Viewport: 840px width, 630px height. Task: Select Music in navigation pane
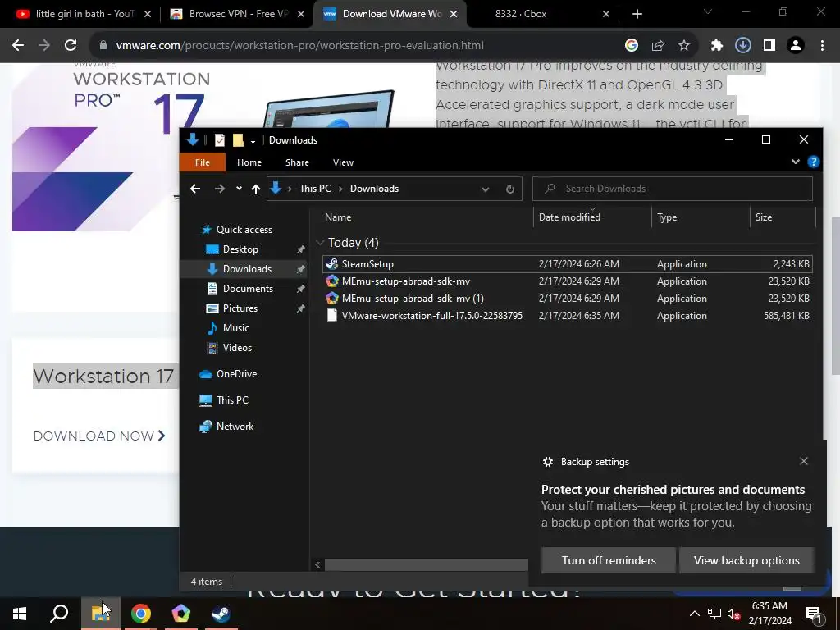[235, 328]
